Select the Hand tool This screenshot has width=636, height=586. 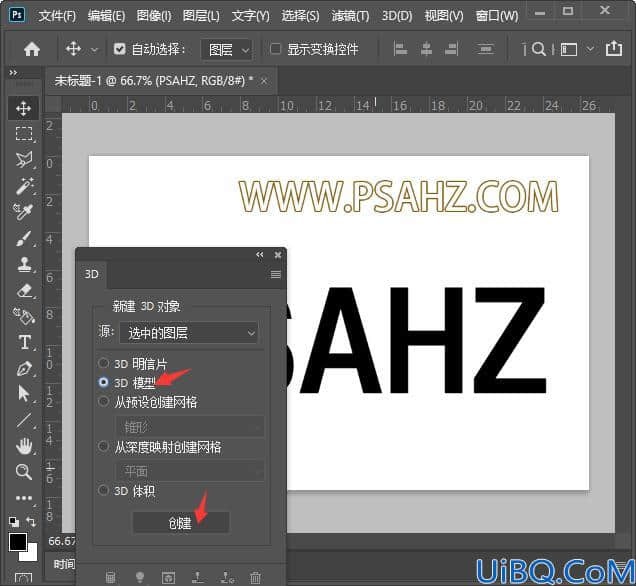[x=24, y=446]
